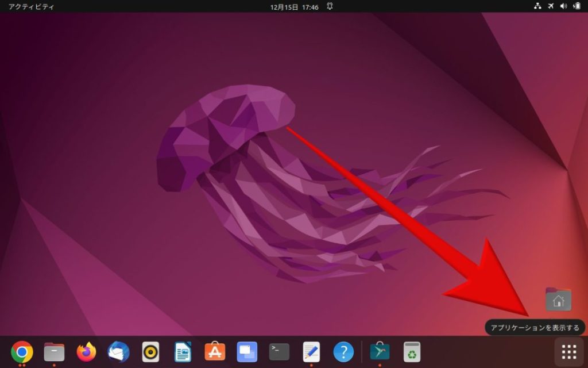
Task: Click the airplane mode indicator icon
Action: coord(551,6)
